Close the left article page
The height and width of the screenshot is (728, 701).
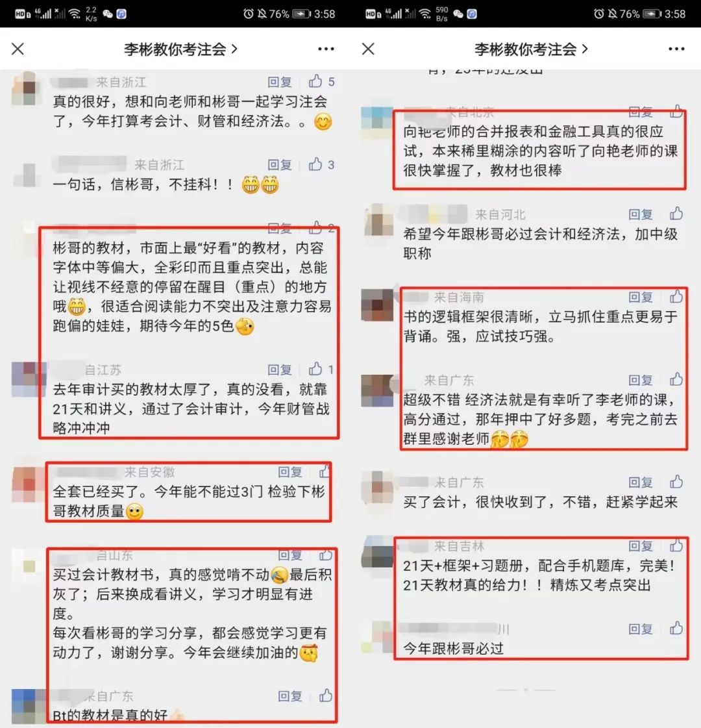click(18, 49)
